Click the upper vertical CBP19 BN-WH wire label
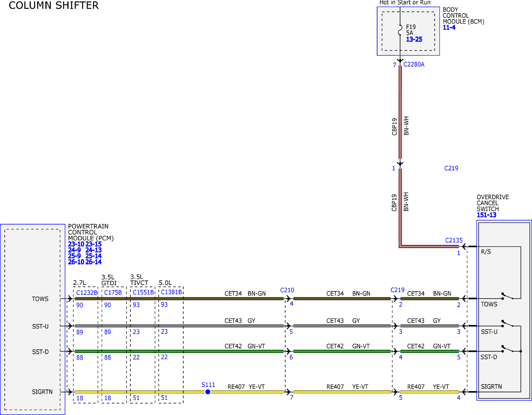 (x=400, y=126)
